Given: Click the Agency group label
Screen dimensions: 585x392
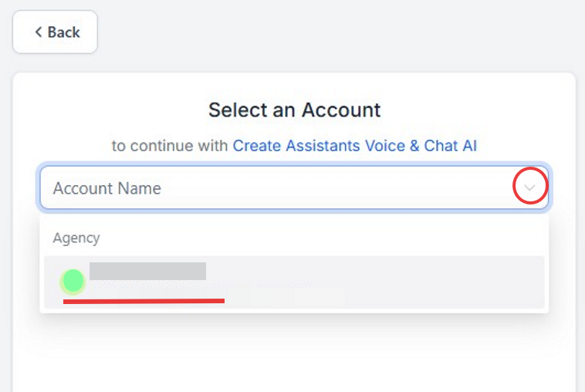Looking at the screenshot, I should point(76,238).
